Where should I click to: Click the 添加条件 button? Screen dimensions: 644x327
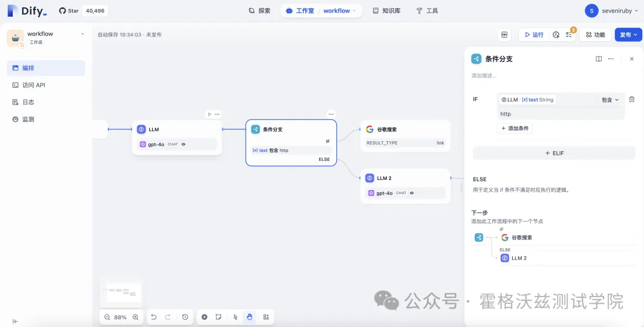click(x=515, y=129)
